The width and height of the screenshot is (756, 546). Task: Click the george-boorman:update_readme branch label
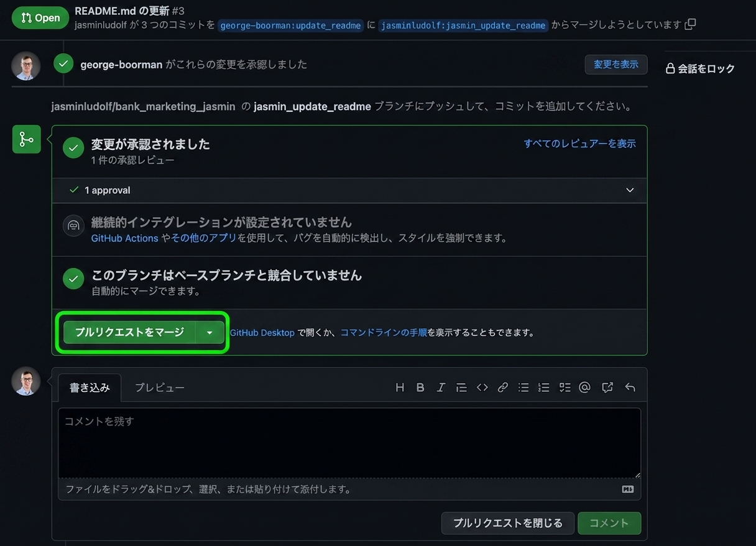click(x=290, y=25)
